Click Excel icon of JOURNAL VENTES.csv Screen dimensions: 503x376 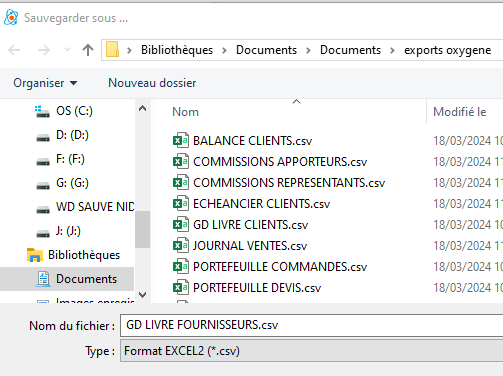point(181,245)
